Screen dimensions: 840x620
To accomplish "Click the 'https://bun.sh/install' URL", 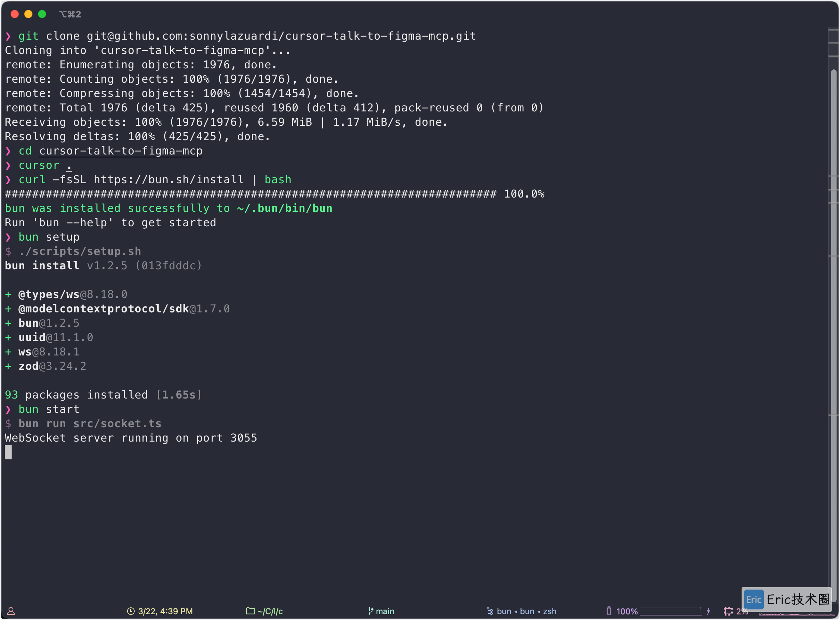I will pyautogui.click(x=169, y=179).
